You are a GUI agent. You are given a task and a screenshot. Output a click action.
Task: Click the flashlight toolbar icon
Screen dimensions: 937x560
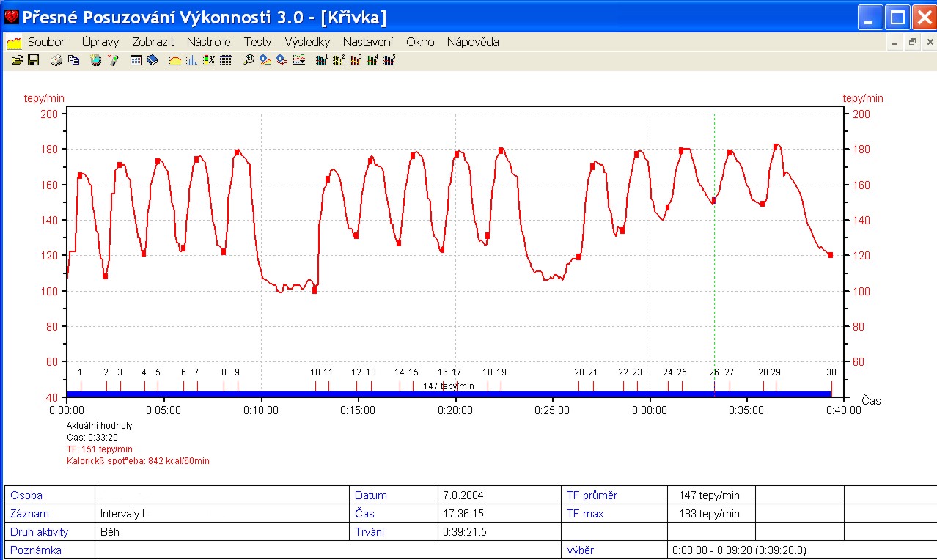[x=112, y=60]
